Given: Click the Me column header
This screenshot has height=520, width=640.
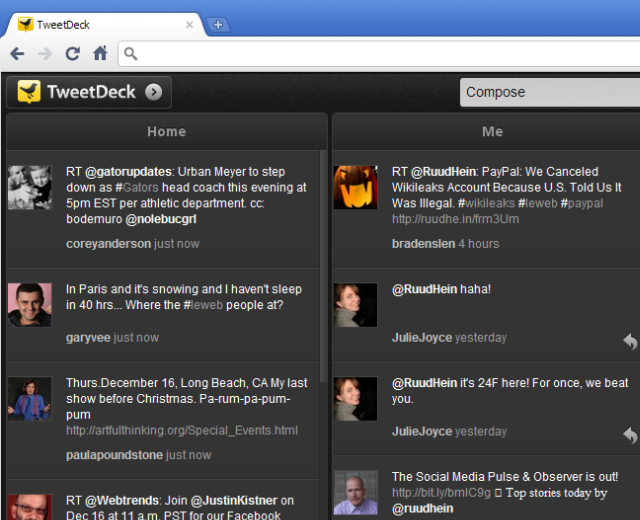Looking at the screenshot, I should pos(492,131).
